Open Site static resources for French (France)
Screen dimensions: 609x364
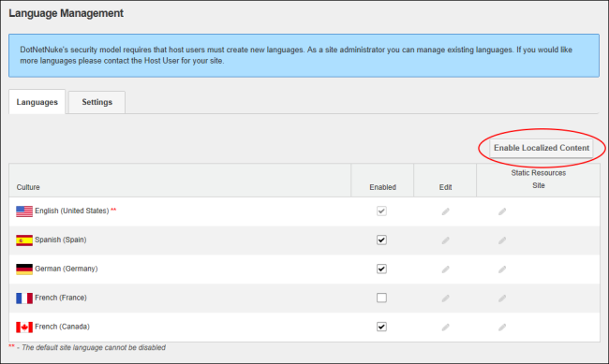tap(502, 298)
